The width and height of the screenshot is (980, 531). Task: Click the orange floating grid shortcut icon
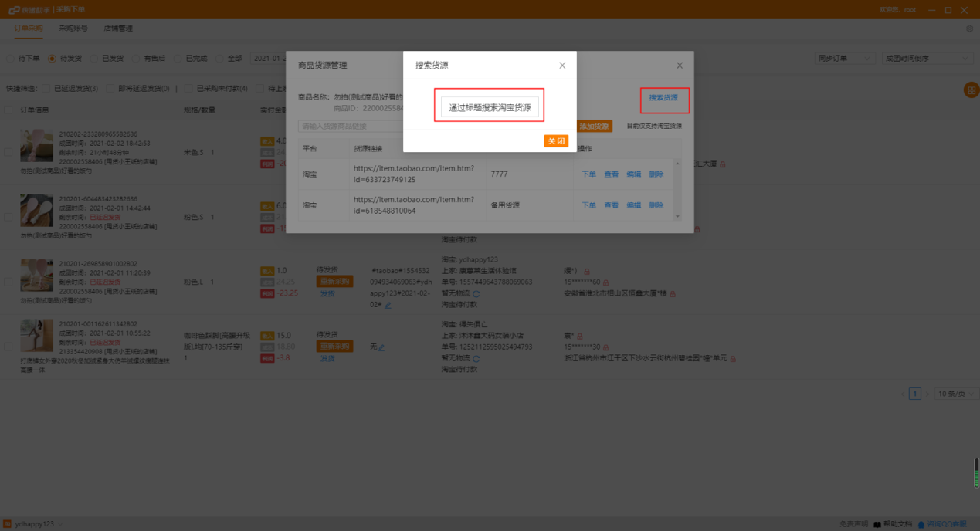click(972, 91)
